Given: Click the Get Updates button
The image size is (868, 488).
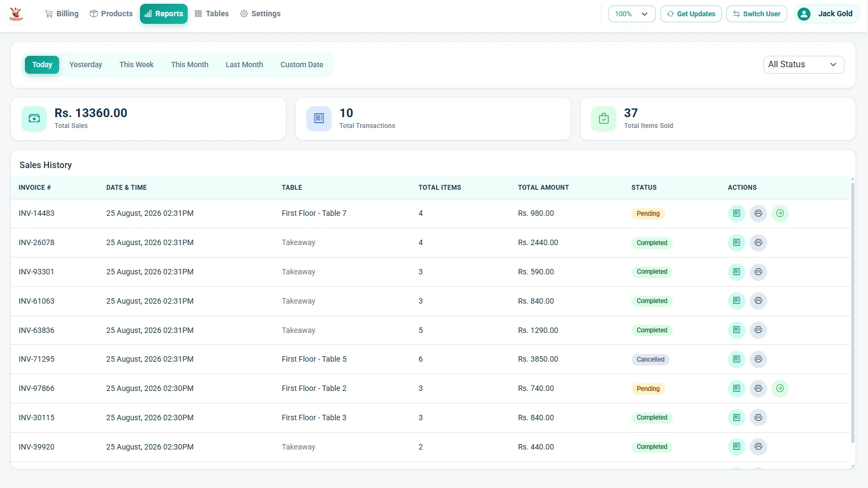Looking at the screenshot, I should point(691,14).
